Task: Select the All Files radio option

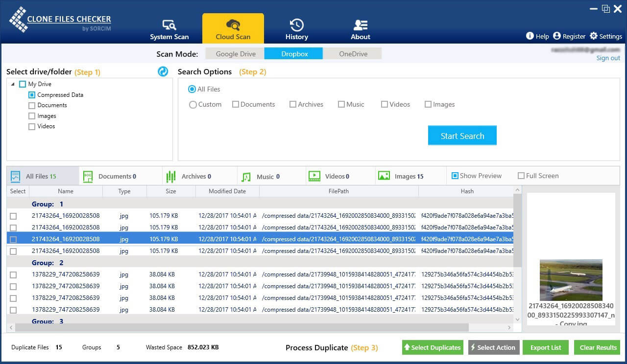Action: 193,89
